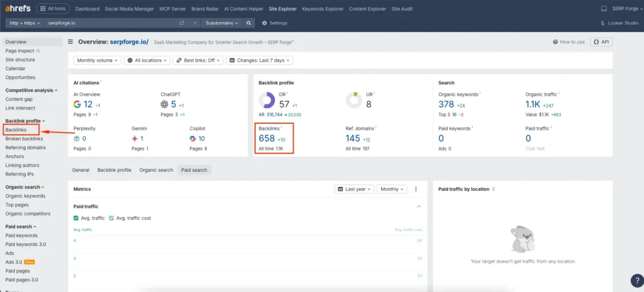Open the URL in new tab icon
Screen dimensions: 644x292
click(x=182, y=23)
